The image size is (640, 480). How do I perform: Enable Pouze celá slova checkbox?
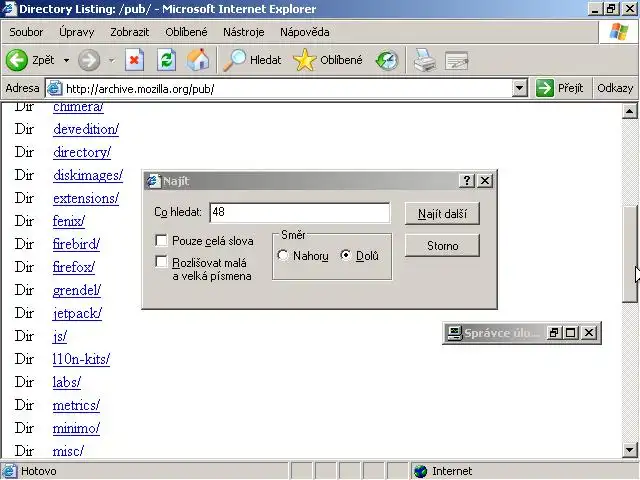tap(161, 240)
